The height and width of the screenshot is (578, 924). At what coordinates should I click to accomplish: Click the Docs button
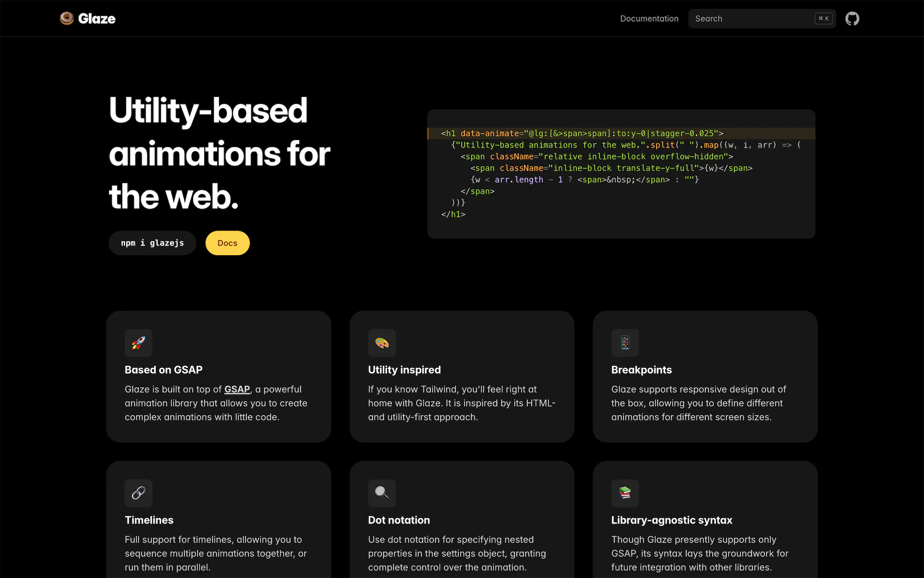(227, 243)
